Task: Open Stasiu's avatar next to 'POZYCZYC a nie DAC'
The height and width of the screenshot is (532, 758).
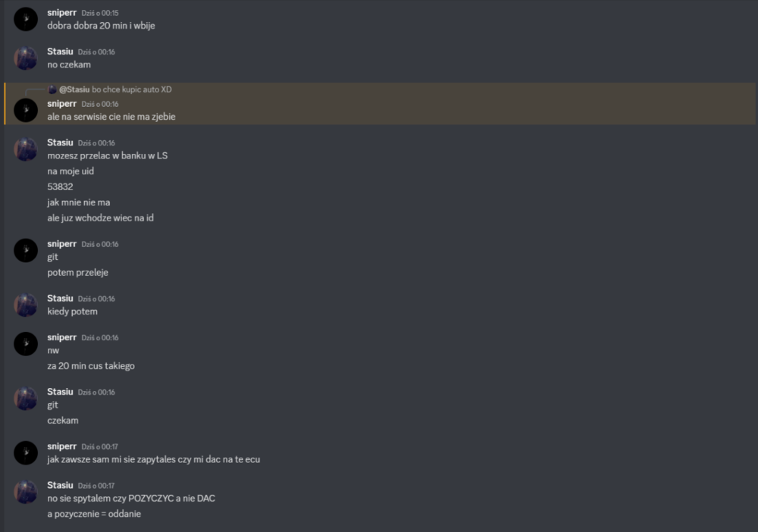Action: [26, 491]
